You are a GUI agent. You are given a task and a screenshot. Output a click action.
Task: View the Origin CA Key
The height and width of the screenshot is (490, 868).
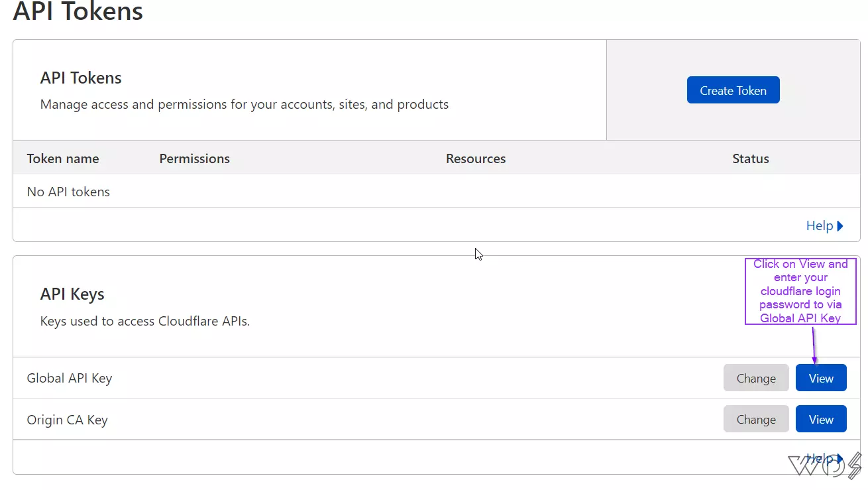coord(821,419)
